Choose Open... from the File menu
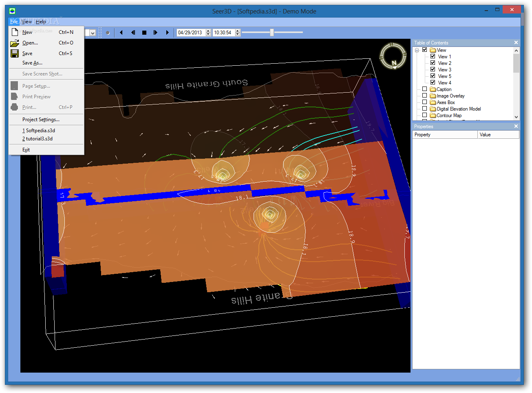532x393 pixels. [46, 42]
